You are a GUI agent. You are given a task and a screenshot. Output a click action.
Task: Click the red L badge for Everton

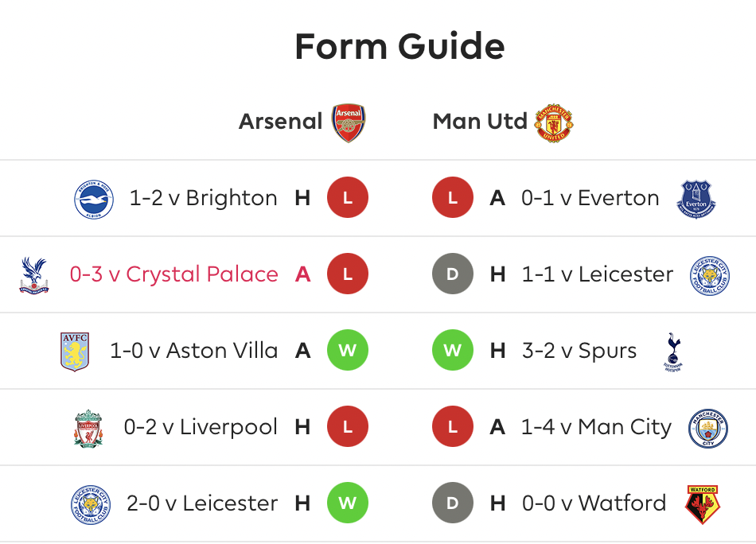[453, 197]
